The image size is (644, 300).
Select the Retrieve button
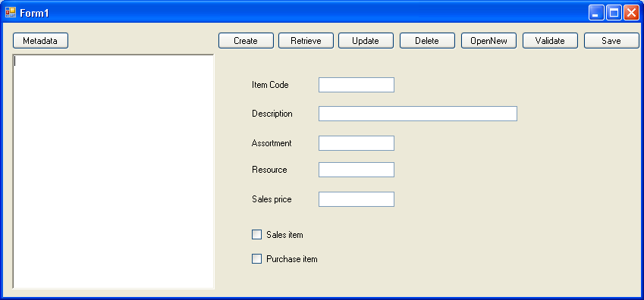[x=306, y=41]
